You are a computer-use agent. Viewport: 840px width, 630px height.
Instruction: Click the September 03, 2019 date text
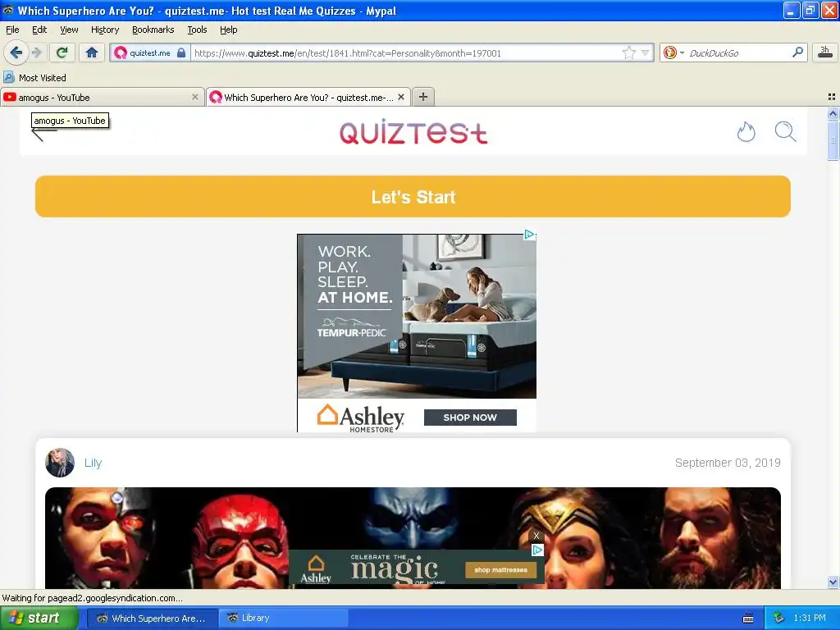(728, 463)
